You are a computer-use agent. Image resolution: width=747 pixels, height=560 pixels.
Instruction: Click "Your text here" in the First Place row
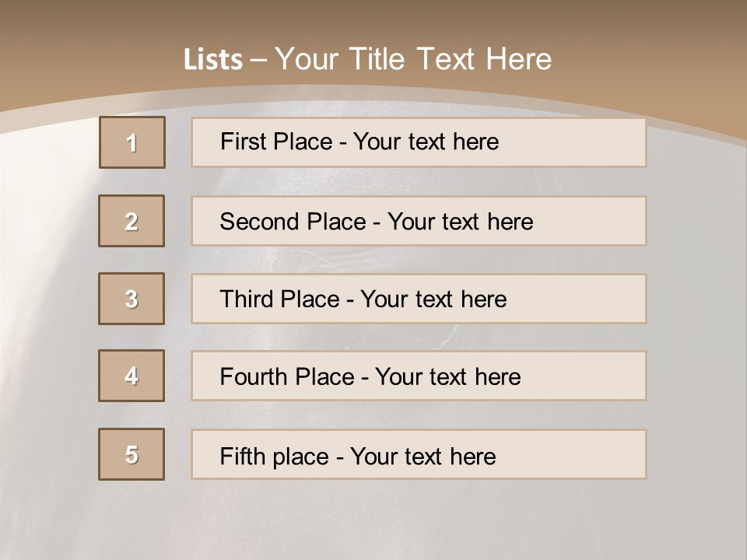coord(426,142)
